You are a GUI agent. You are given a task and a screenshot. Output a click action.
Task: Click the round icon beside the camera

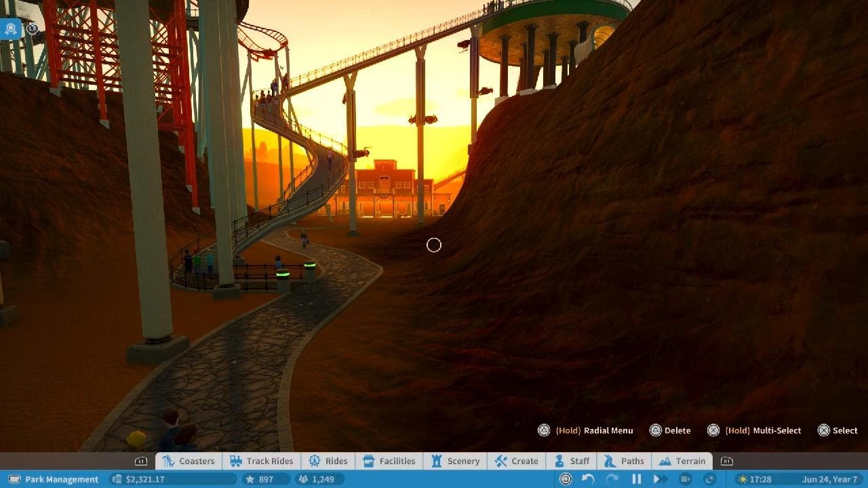(x=710, y=479)
